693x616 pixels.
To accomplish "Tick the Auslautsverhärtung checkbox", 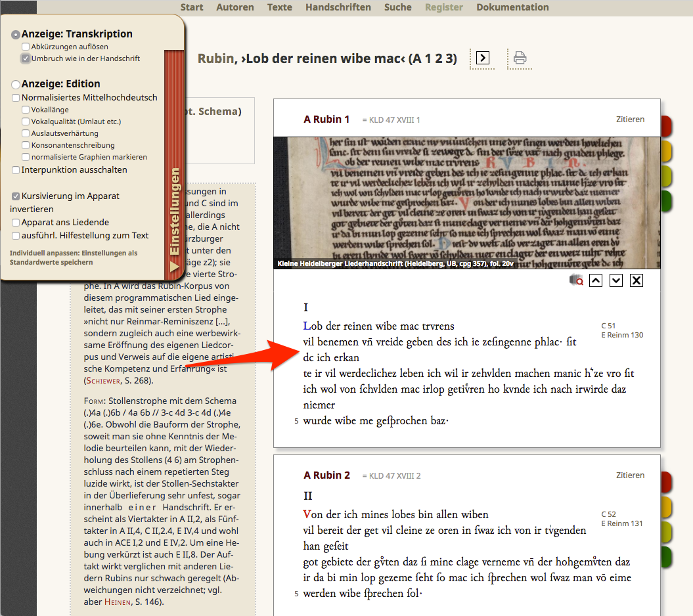I will click(26, 133).
